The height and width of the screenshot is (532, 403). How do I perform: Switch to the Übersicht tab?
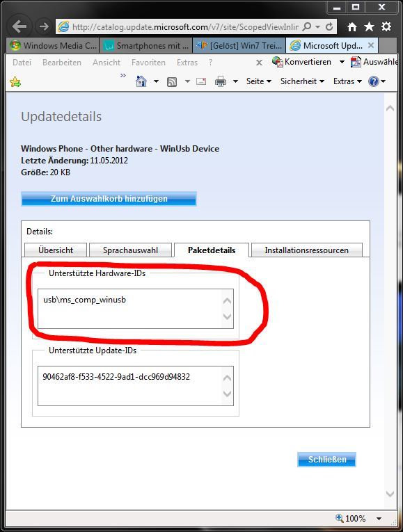click(x=56, y=250)
